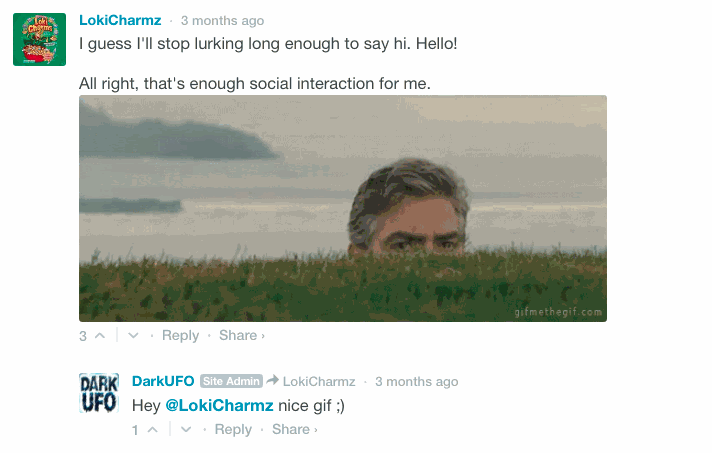Click the DarkUFO avatar logo
712x453 pixels.
pos(99,393)
